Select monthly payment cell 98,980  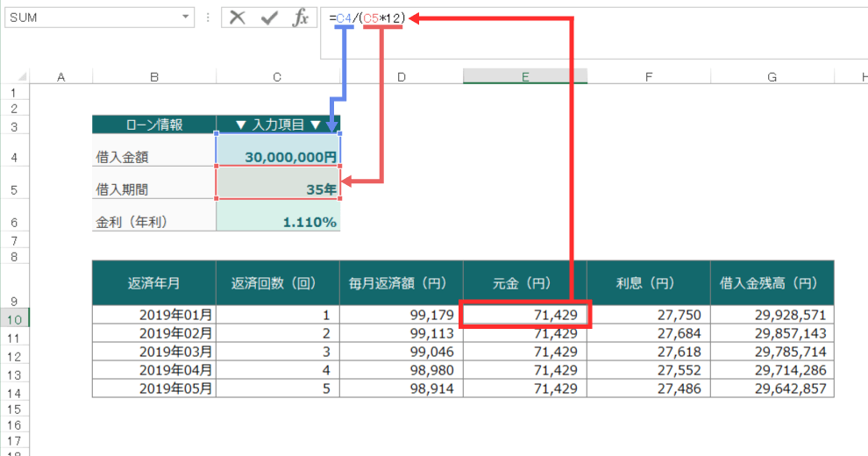pos(402,370)
